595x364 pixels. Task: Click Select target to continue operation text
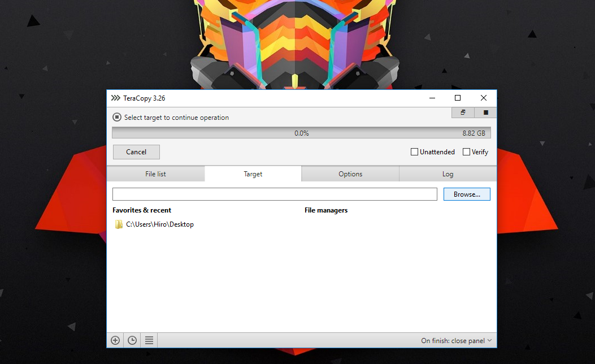(176, 118)
